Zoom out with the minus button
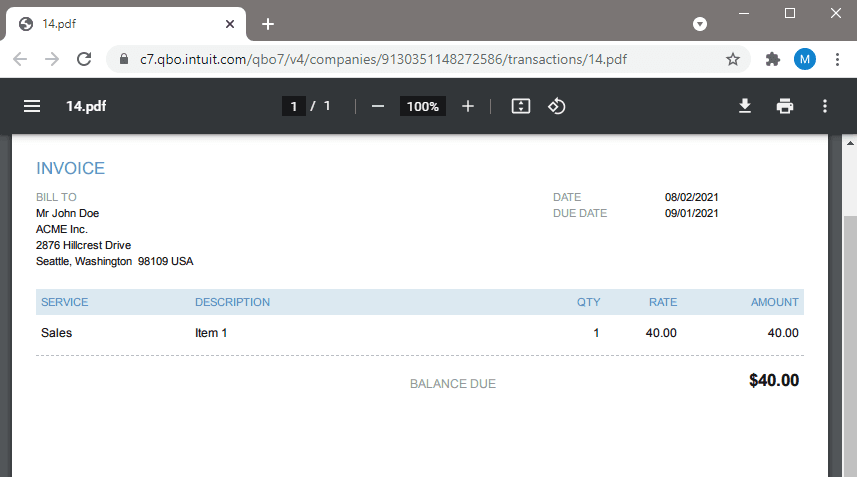 tap(378, 106)
